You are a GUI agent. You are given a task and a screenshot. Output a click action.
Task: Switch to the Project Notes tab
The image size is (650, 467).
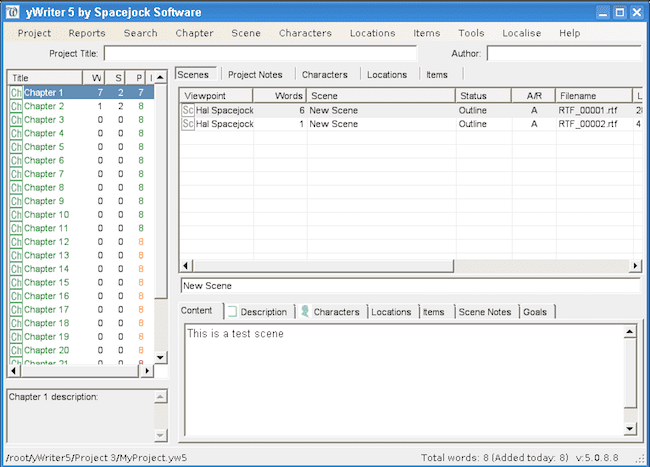[x=255, y=75]
